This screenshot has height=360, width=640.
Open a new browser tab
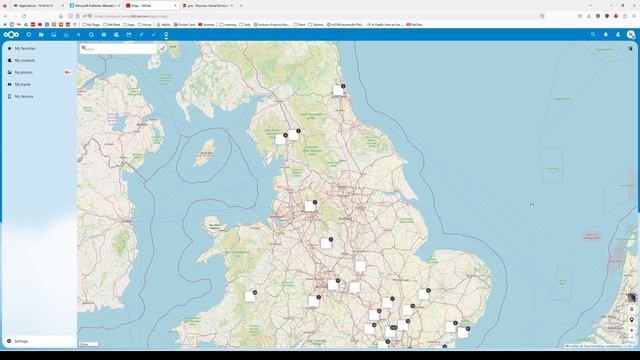click(241, 6)
